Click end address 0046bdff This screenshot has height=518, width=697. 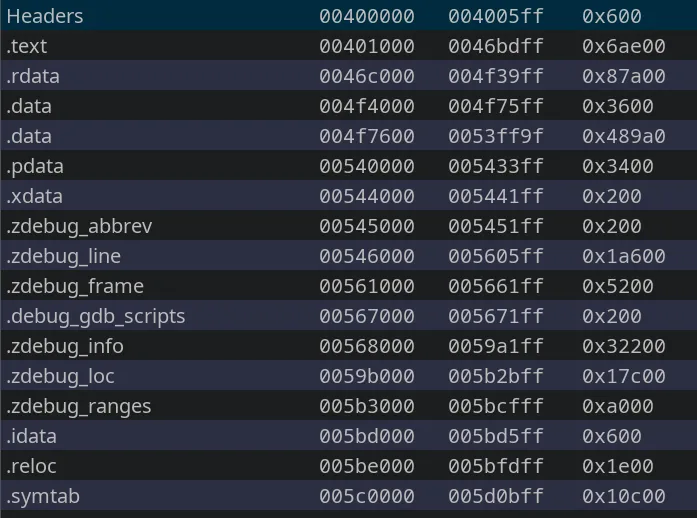[496, 46]
